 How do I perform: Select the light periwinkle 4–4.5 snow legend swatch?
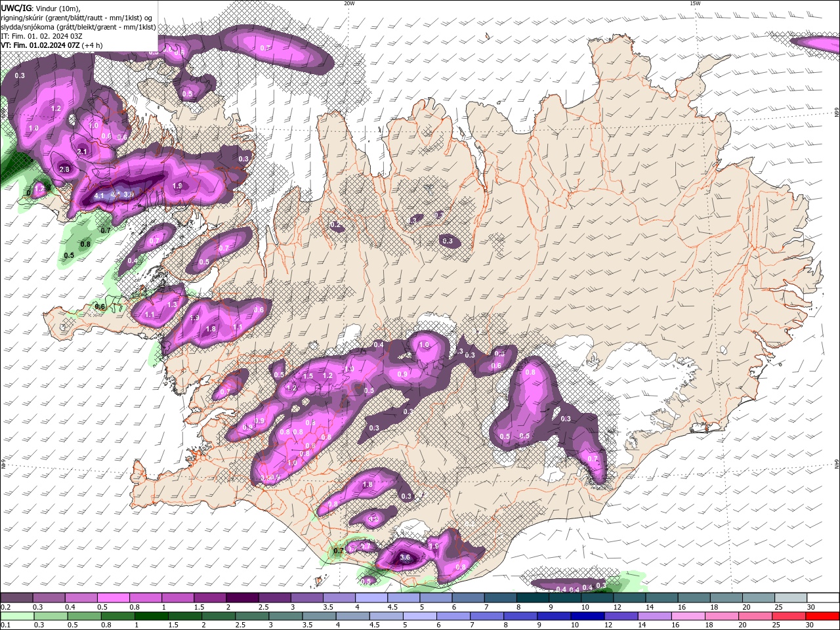pyautogui.click(x=371, y=598)
